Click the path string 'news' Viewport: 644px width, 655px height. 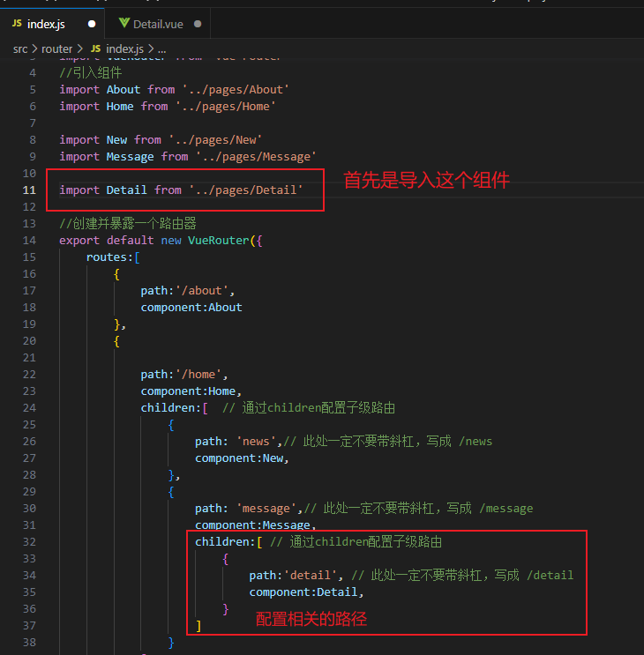click(256, 441)
